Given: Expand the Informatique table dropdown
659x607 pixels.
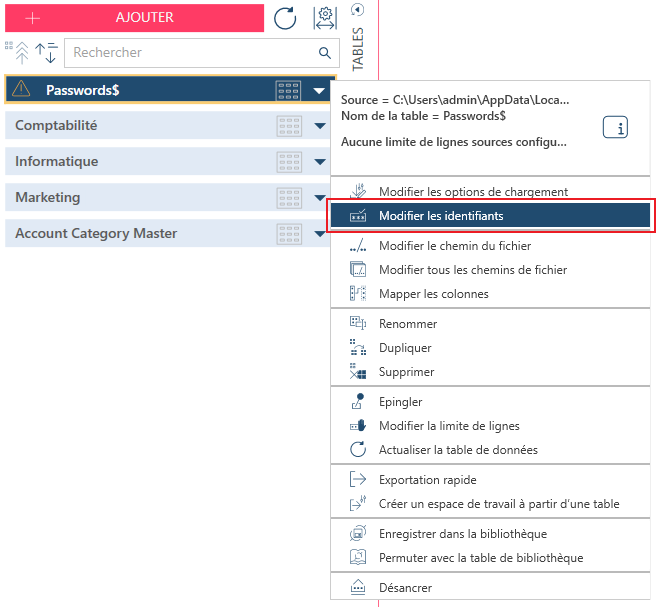Looking at the screenshot, I should tap(320, 162).
